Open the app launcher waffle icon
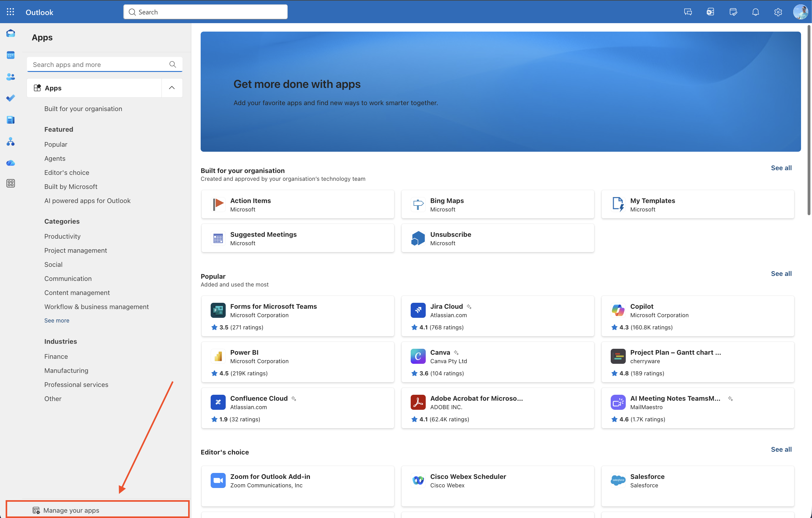Screen dimensions: 812x518 click(x=10, y=12)
